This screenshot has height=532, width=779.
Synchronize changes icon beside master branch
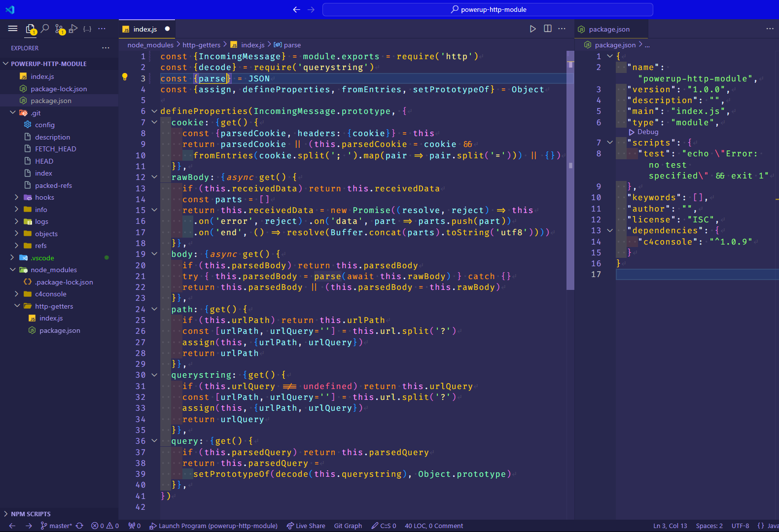(79, 526)
